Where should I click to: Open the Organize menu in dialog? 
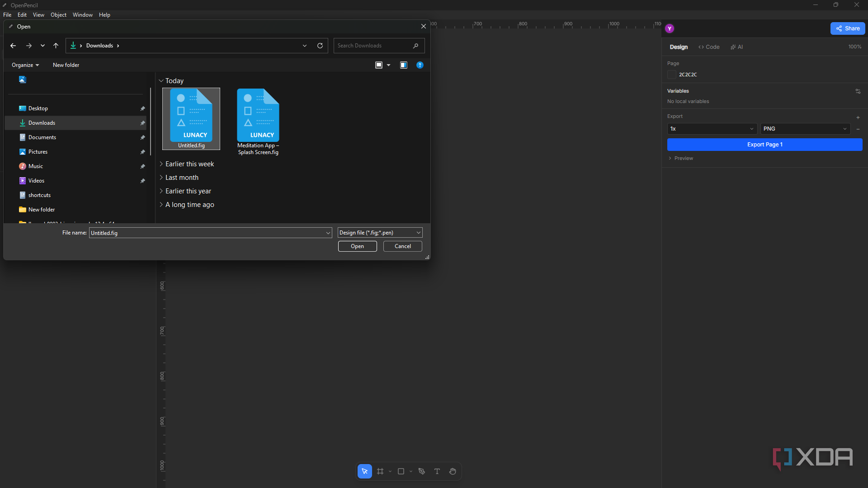(25, 65)
